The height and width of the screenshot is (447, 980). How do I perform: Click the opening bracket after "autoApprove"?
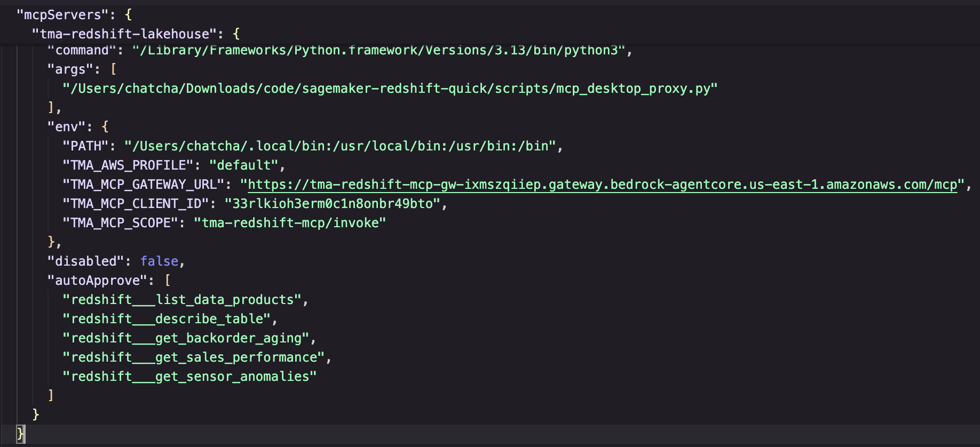(x=167, y=281)
